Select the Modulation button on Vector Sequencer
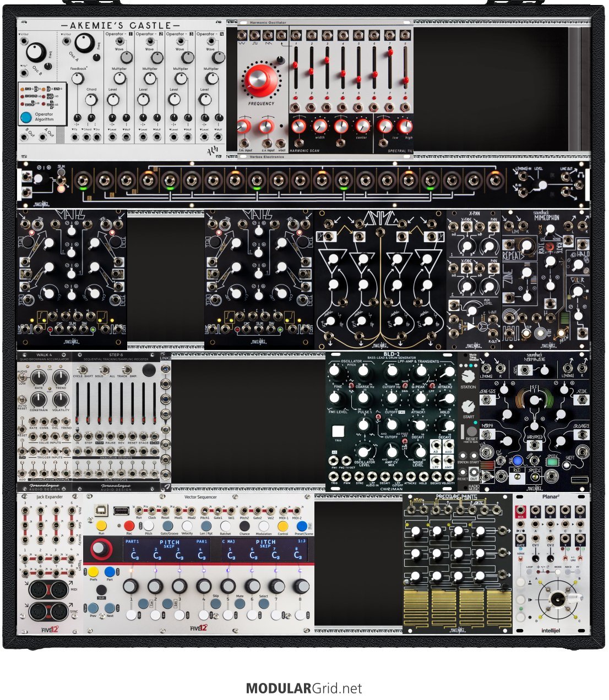 [x=264, y=526]
